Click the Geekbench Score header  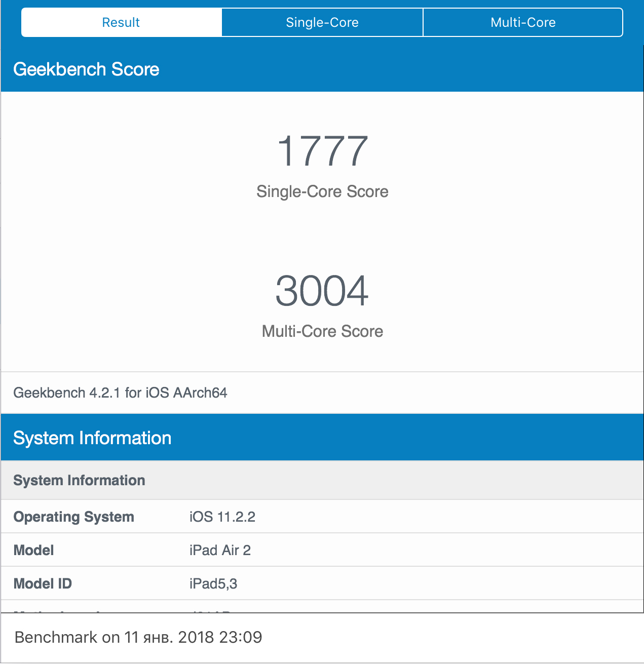pos(86,69)
